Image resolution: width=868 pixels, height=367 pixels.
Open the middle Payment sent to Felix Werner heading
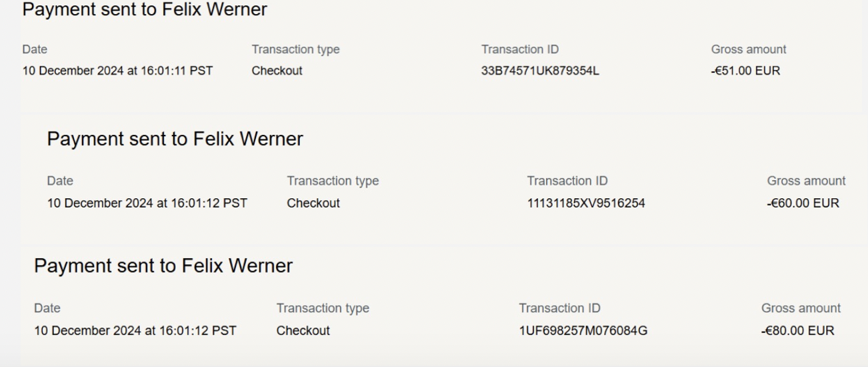(x=175, y=139)
